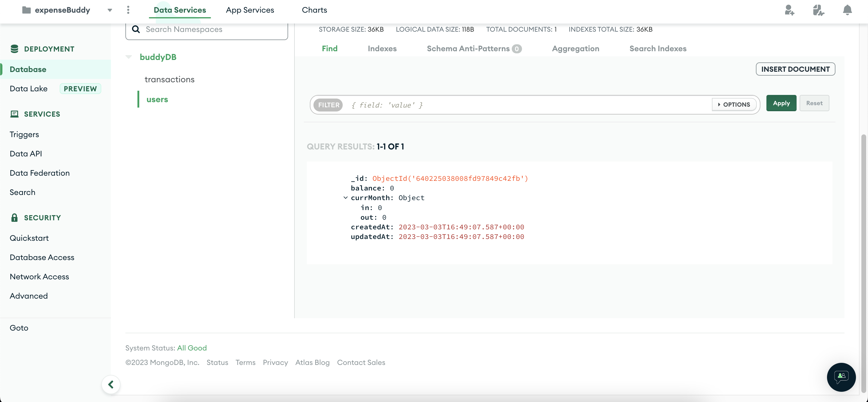Image resolution: width=868 pixels, height=402 pixels.
Task: Click the search magnifier icon in Namespaces box
Action: [136, 29]
